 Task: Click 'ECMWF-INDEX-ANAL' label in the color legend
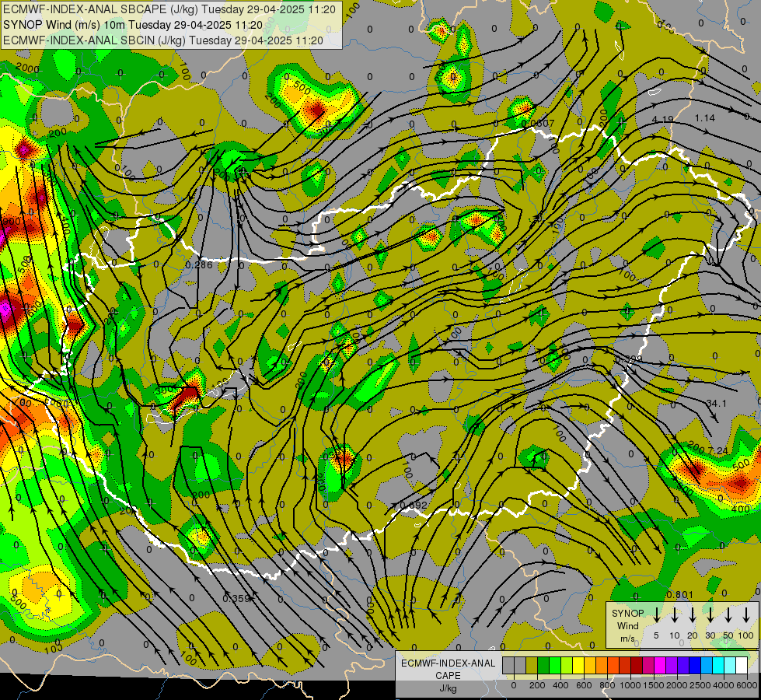(x=448, y=663)
